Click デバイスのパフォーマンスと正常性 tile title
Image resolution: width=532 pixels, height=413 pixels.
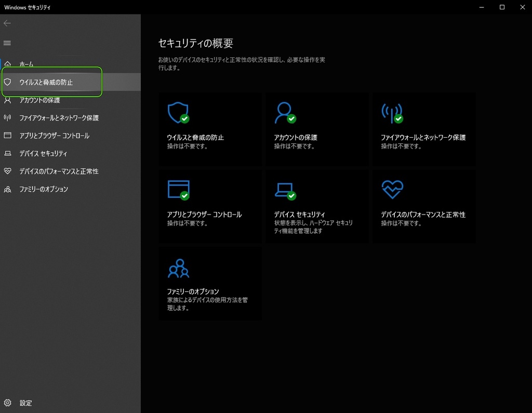tap(423, 215)
